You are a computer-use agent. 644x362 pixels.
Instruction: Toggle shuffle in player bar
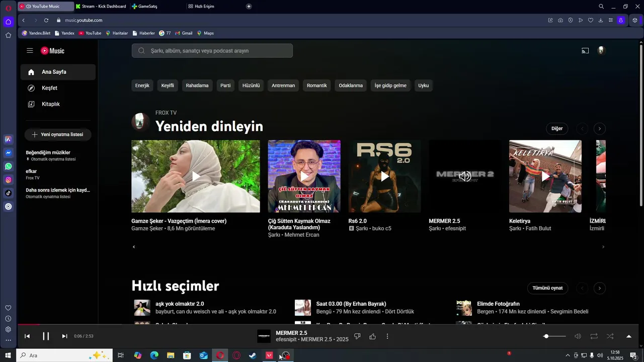coord(610,336)
